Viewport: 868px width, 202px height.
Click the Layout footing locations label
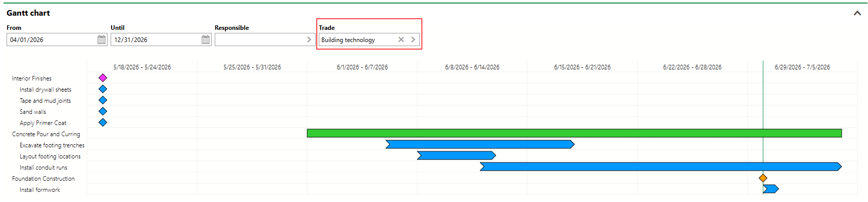click(x=50, y=156)
